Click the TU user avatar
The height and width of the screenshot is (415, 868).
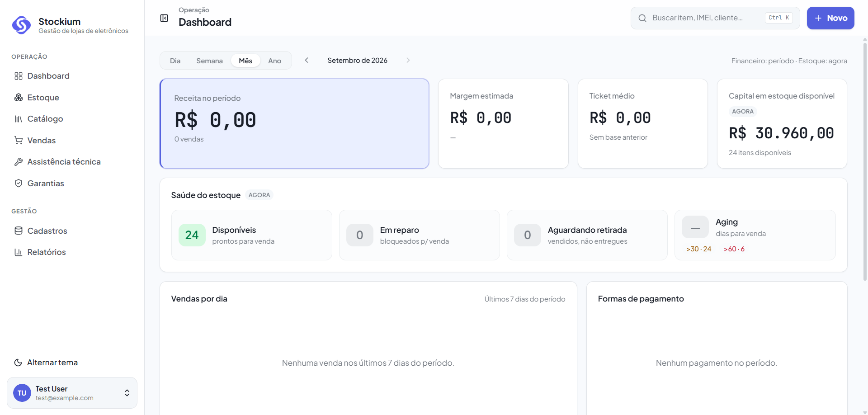point(22,393)
